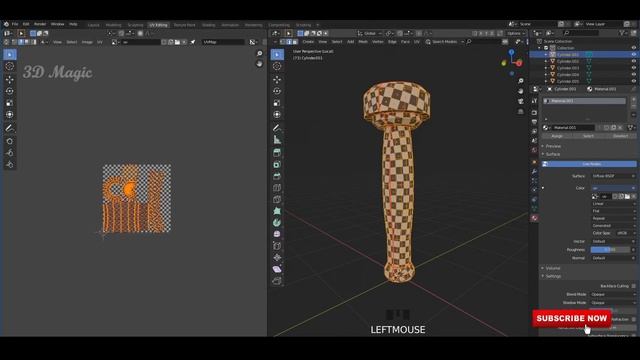Collapse the Settings panel

552,276
